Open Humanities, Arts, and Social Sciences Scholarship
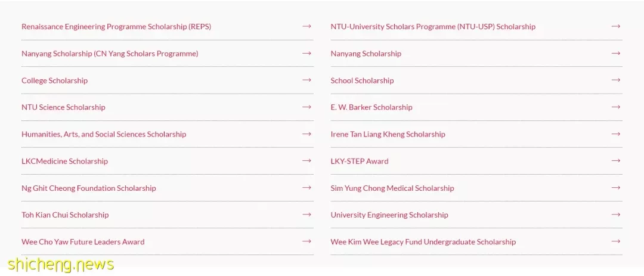Viewport: 644px width, 276px height. (104, 134)
